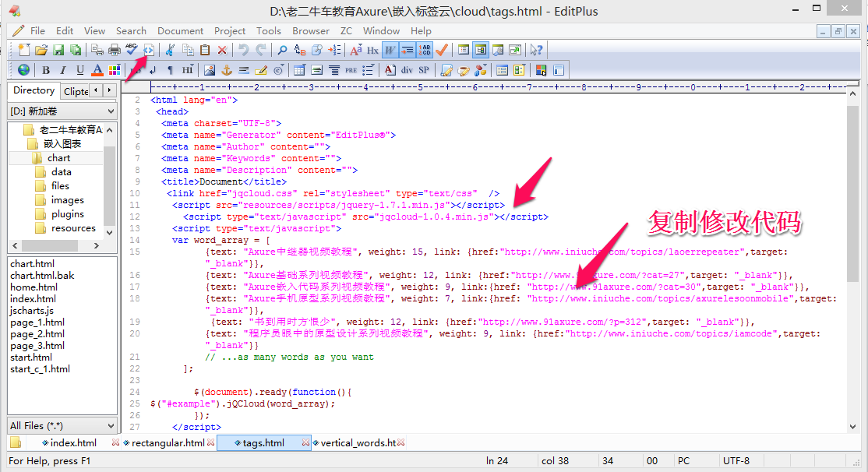This screenshot has height=472, width=868.
Task: Open the Tools menu
Action: coord(269,31)
